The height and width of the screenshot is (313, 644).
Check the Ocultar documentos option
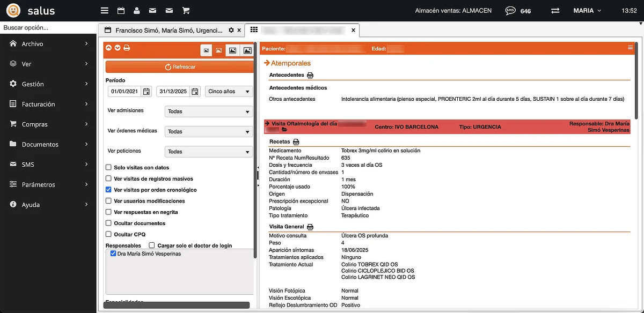109,223
